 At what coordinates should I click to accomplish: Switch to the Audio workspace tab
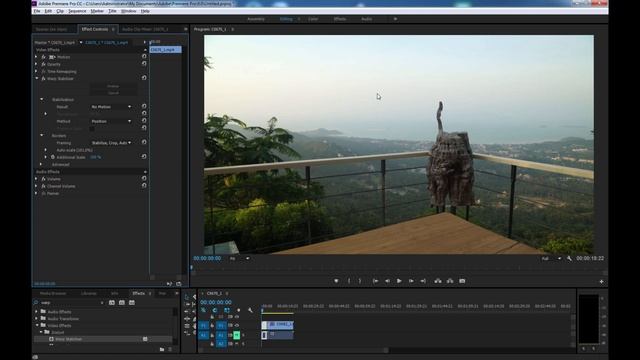[x=366, y=19]
